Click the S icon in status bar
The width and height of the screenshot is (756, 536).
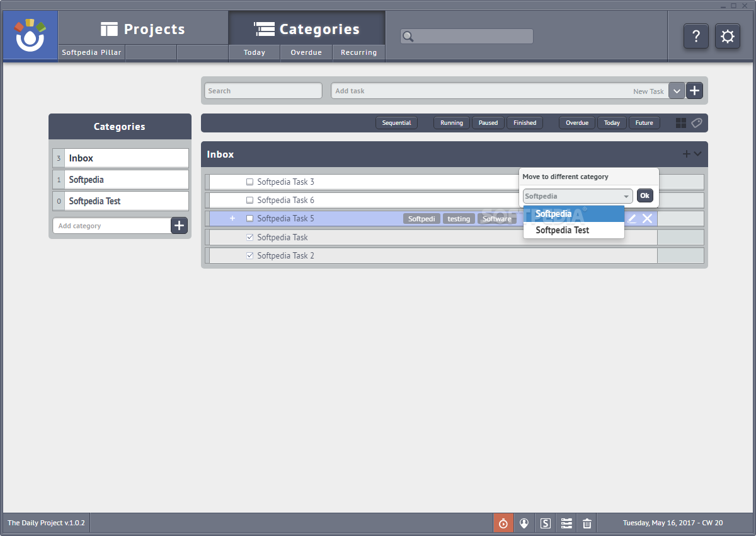(546, 523)
